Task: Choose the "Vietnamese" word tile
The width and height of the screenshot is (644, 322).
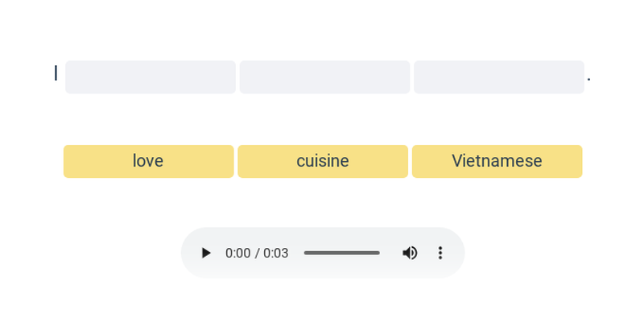Action: pyautogui.click(x=497, y=161)
